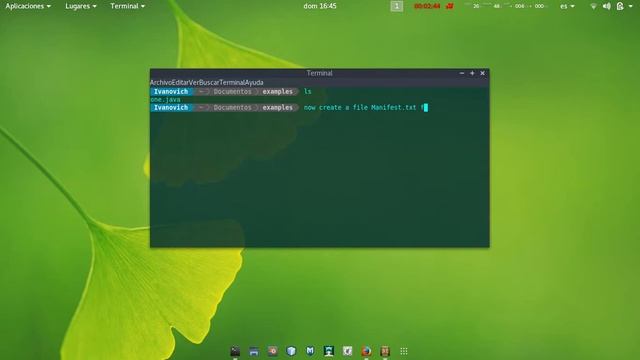Open the white square seventh dock icon

[x=347, y=351]
